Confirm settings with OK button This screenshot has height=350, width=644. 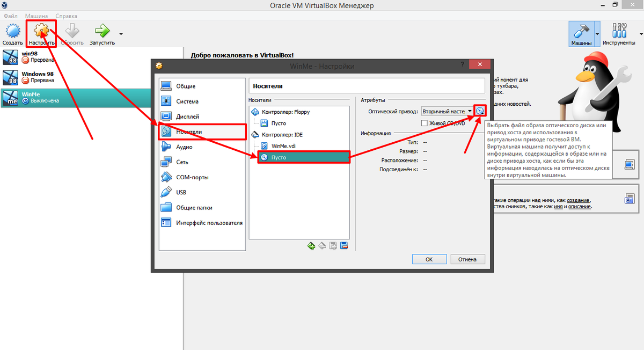click(429, 259)
